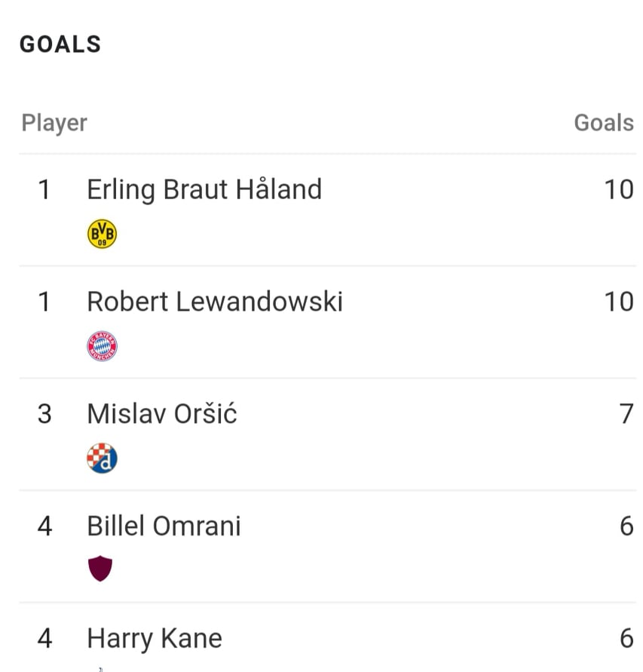Click the Borussia Dortmund club badge
The height and width of the screenshot is (672, 643).
click(102, 234)
